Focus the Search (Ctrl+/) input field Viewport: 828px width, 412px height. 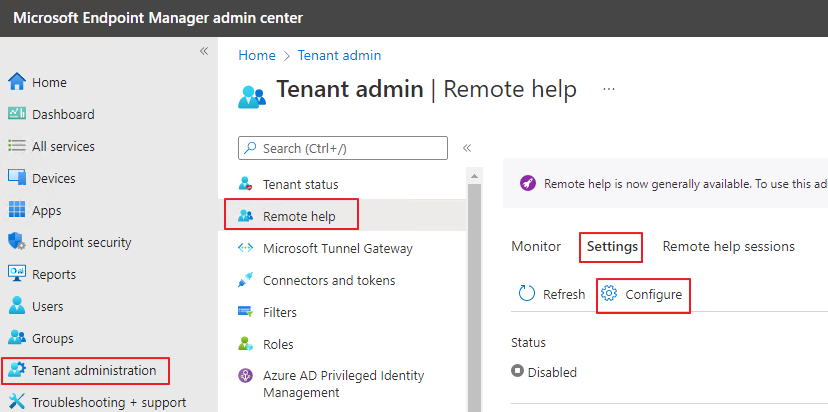(x=343, y=148)
